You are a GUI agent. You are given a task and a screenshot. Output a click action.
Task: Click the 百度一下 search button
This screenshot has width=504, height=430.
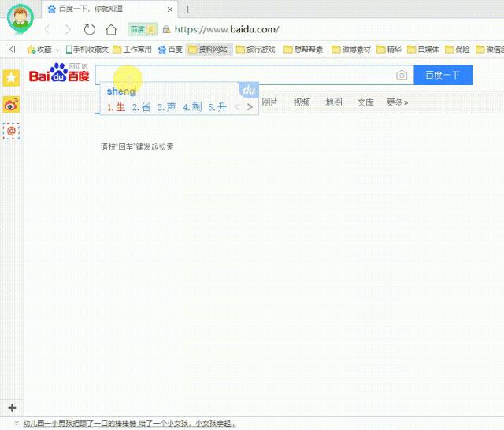click(x=443, y=75)
